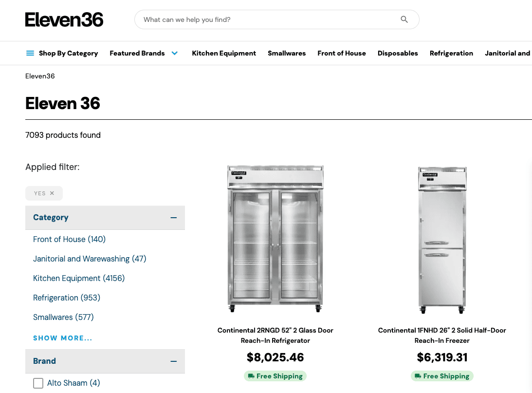This screenshot has width=532, height=393.
Task: Go to Disposables nav item
Action: [x=398, y=53]
